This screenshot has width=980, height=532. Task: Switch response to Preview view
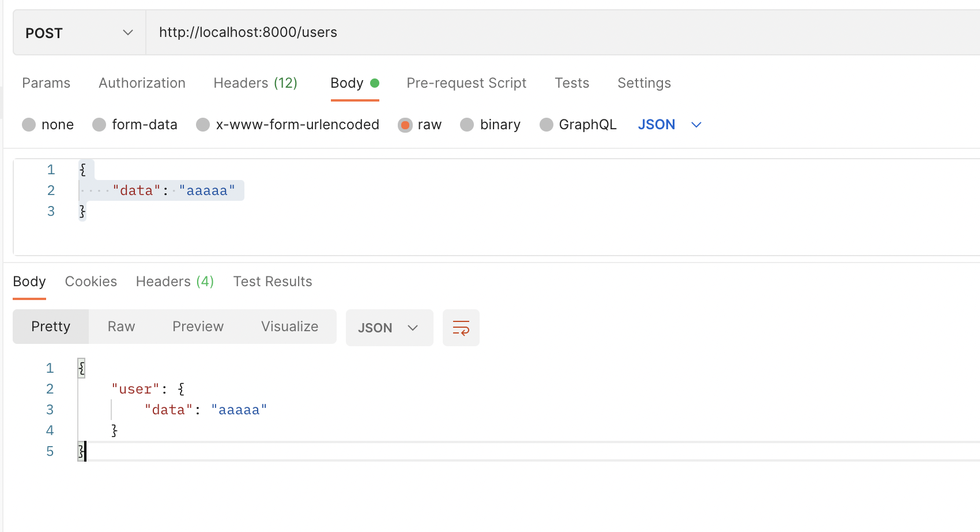pos(198,327)
